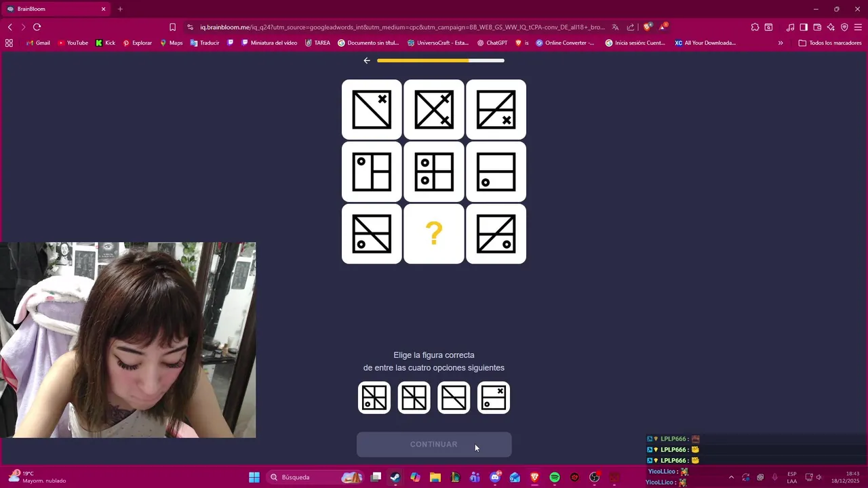Image resolution: width=868 pixels, height=488 pixels.
Task: Open the Todos los marcadores folder
Action: coord(830,43)
